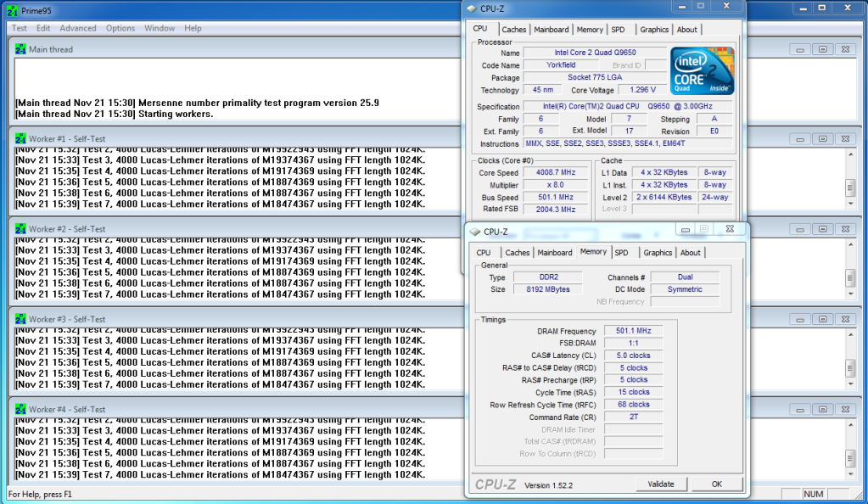868x504 pixels.
Task: Click the icon in the lower CPU-Z title bar
Action: 475,232
